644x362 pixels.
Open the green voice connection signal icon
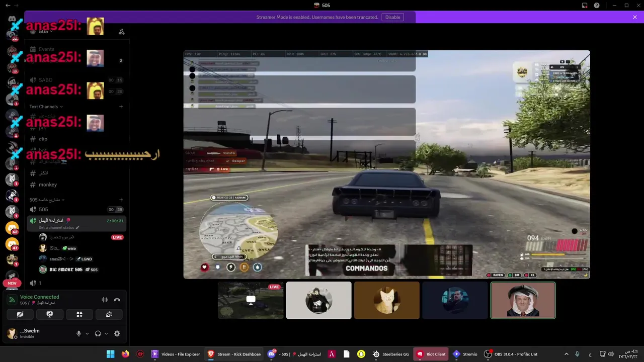pos(12,300)
